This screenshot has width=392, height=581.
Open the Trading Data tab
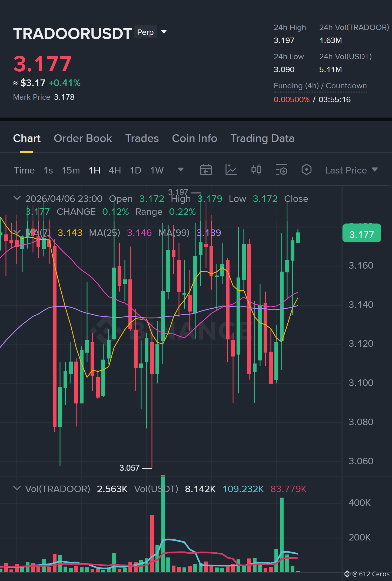[x=262, y=138]
